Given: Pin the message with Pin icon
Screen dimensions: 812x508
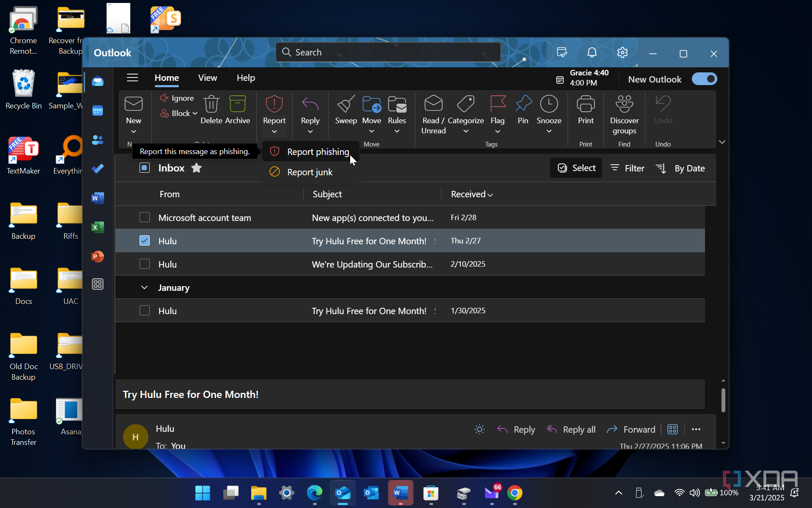Looking at the screenshot, I should coord(523,104).
